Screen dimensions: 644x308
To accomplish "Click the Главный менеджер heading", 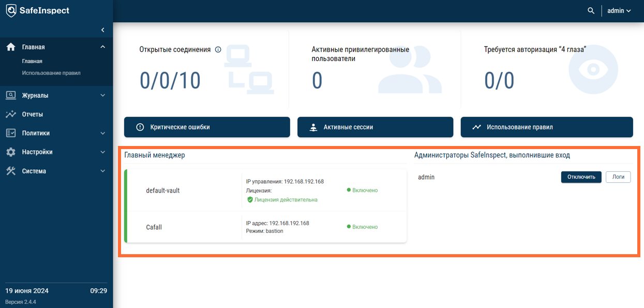I will point(155,155).
